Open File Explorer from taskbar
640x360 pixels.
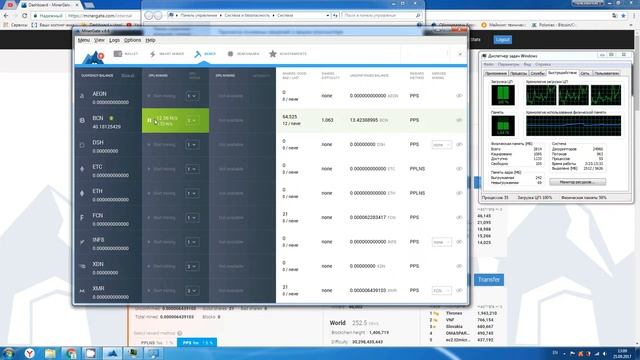tap(50, 353)
